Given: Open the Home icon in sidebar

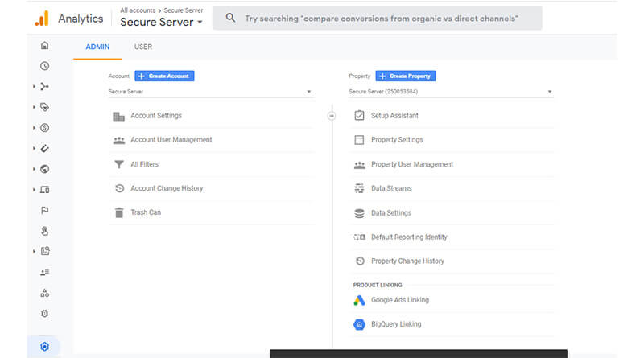Looking at the screenshot, I should tap(45, 45).
